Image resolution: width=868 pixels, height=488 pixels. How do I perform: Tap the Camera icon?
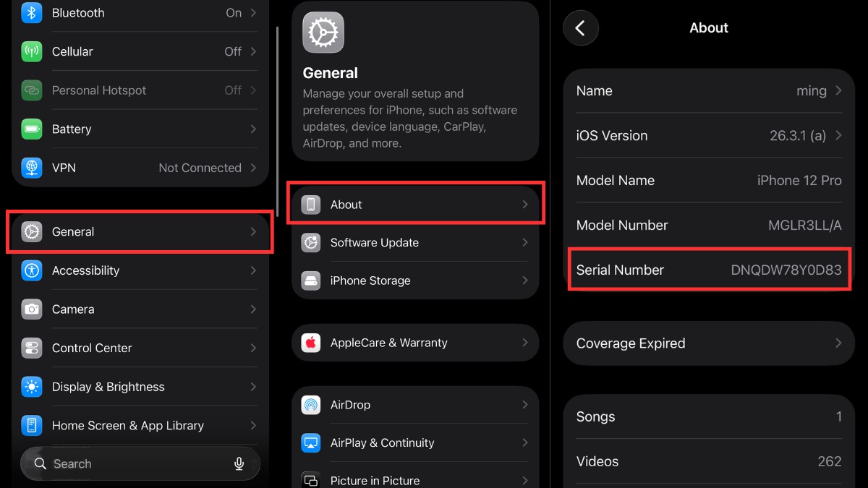coord(32,309)
